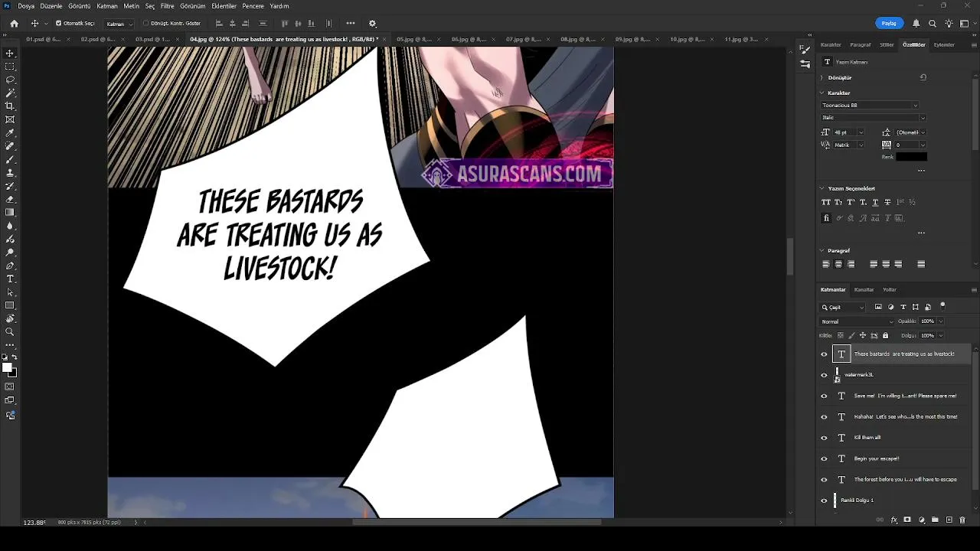Open the Pencere menu
This screenshot has height=551, width=980.
click(x=253, y=6)
